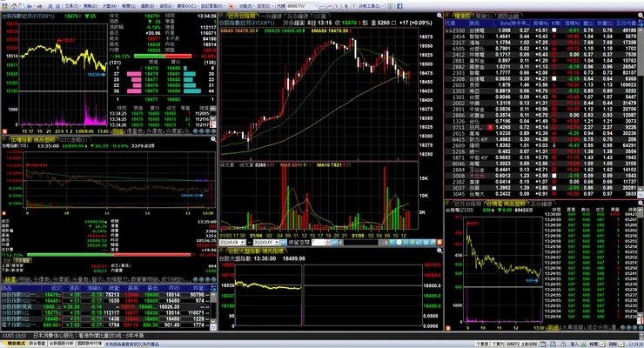The height and width of the screenshot is (348, 644).
Task: Click the chart horizontal scroll track
Action: (360, 242)
